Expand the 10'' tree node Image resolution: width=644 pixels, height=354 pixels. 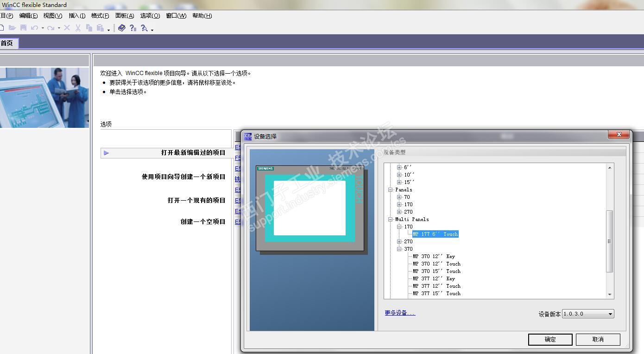(x=399, y=175)
